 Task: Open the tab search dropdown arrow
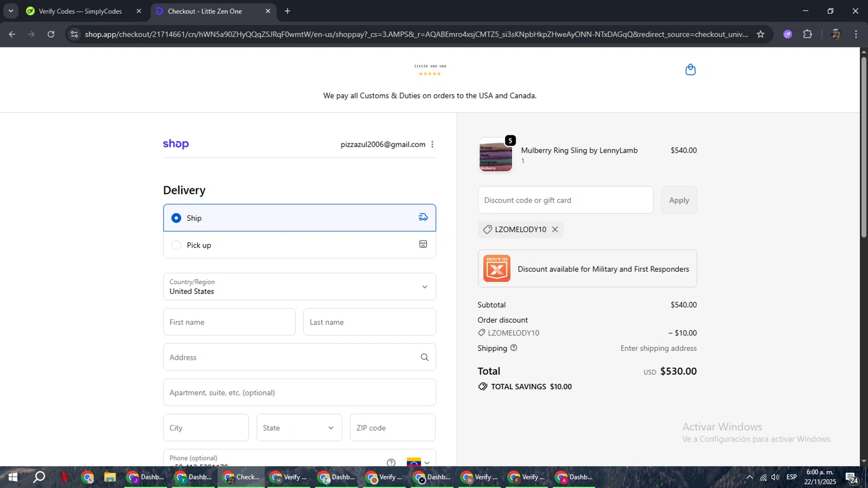(10, 11)
